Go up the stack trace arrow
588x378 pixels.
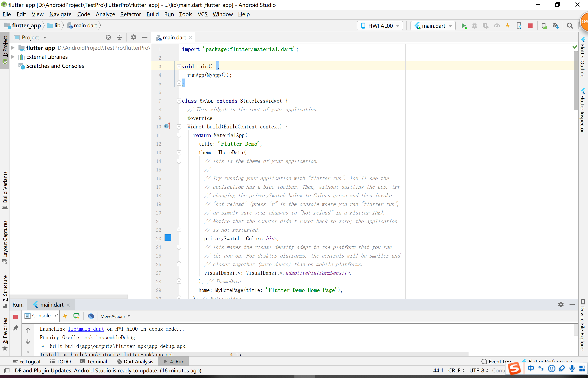28,330
